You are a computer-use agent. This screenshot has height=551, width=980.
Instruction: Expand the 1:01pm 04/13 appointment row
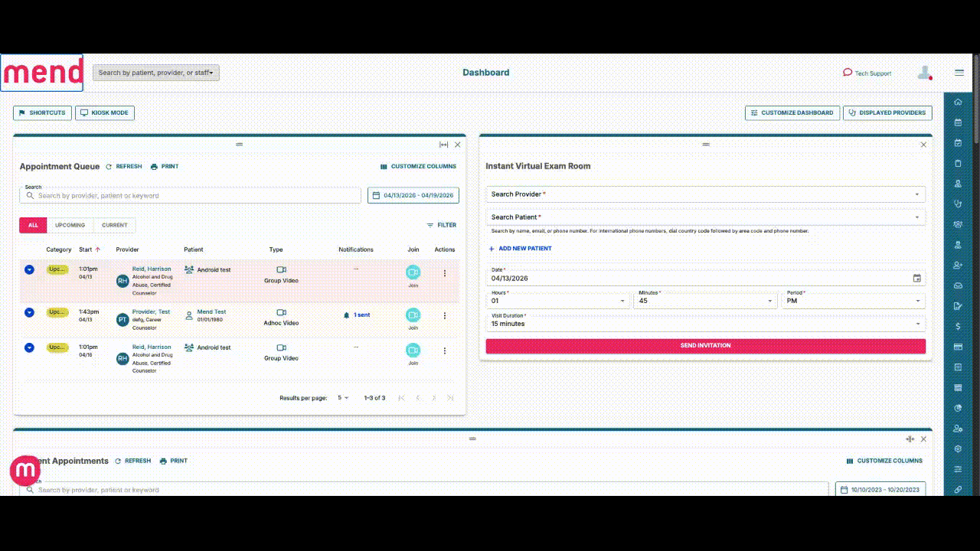point(29,269)
